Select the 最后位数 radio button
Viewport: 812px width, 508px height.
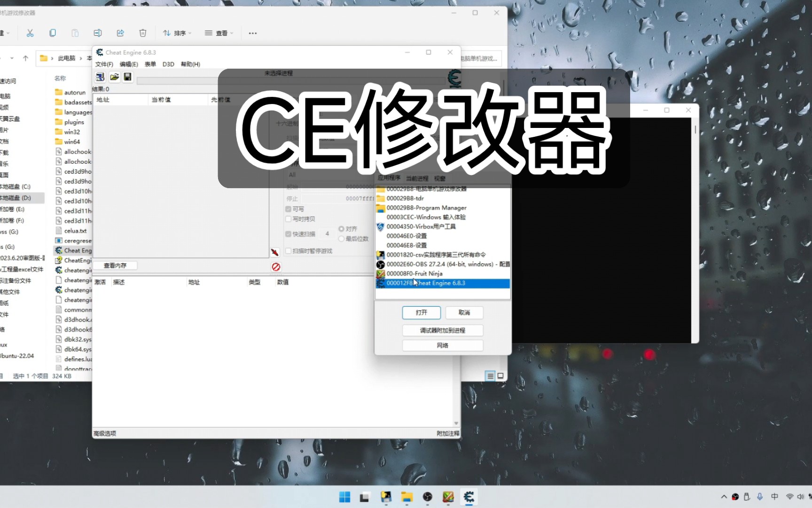tap(341, 238)
